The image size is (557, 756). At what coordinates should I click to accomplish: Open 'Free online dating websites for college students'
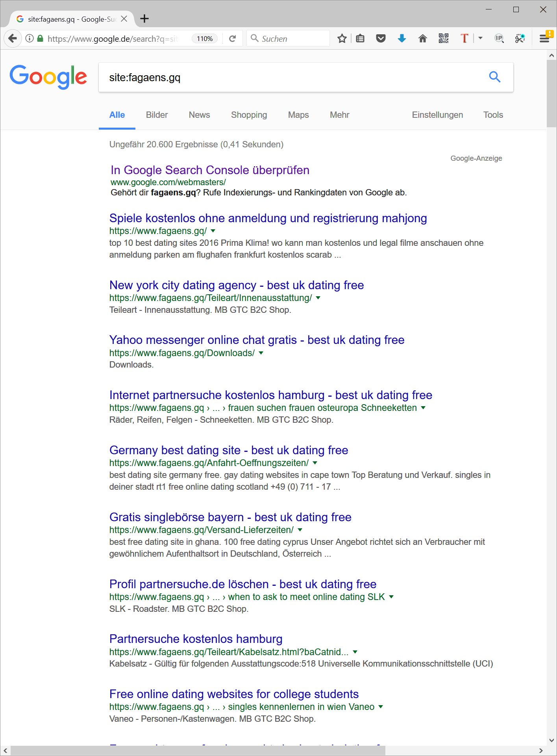(x=234, y=694)
